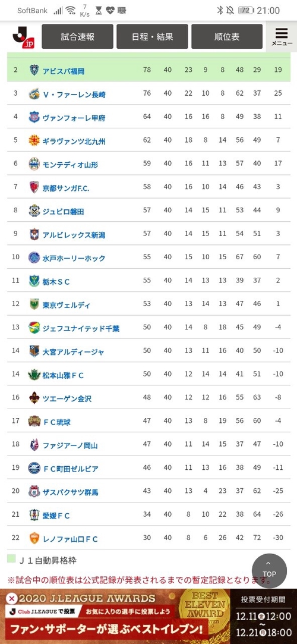Tap the レノファ山口FC club crest

coord(34,538)
